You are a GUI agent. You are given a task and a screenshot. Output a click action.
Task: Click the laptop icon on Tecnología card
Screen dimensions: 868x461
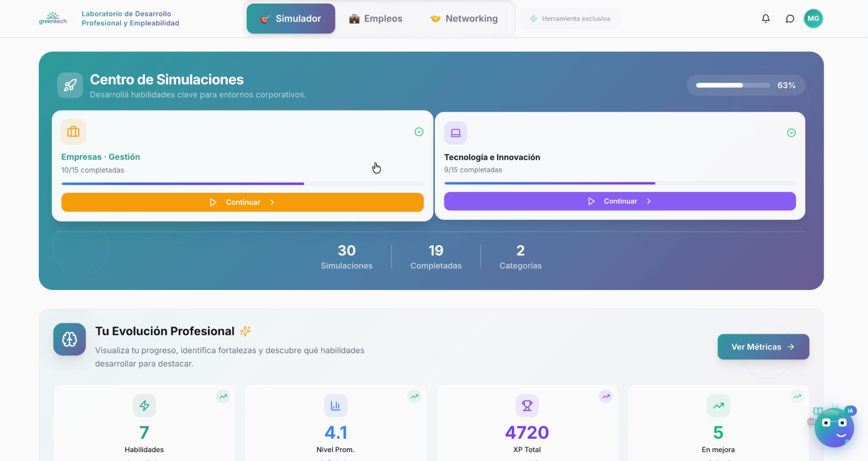[x=456, y=133]
